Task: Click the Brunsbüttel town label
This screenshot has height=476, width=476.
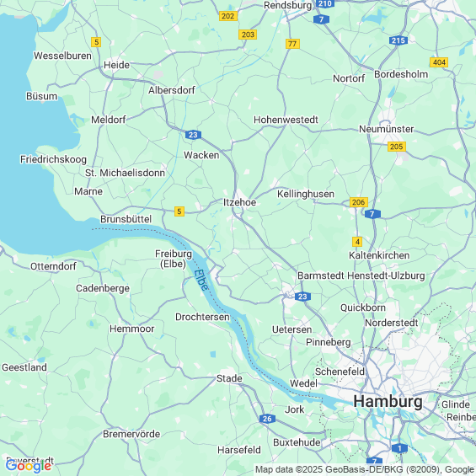Action: point(126,219)
